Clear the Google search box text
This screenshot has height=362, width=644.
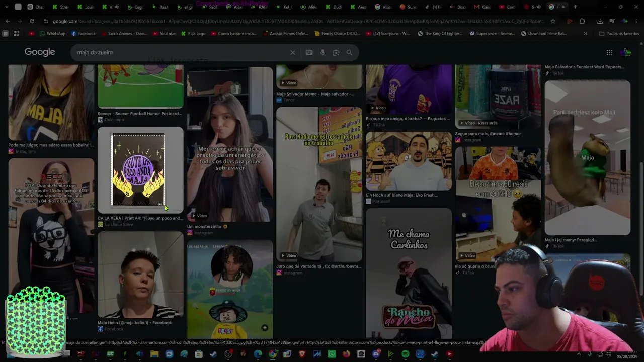(x=292, y=52)
